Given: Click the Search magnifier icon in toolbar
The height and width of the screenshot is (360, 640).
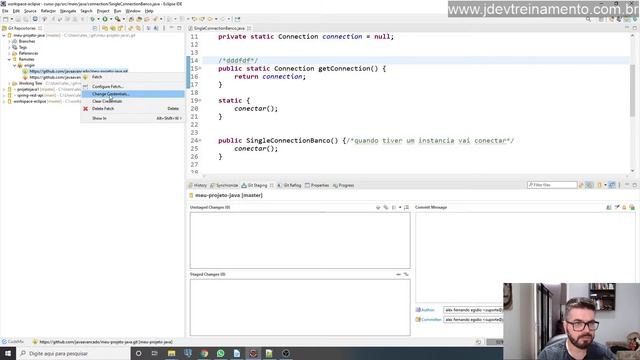Looking at the screenshot, I should 588,19.
